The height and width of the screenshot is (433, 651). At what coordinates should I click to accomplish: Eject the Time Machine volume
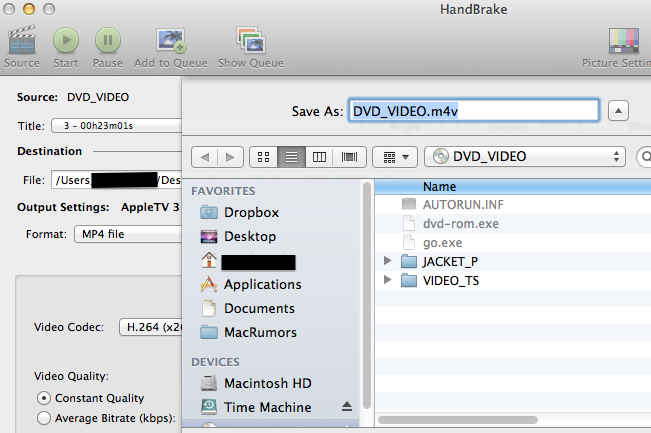(x=347, y=407)
